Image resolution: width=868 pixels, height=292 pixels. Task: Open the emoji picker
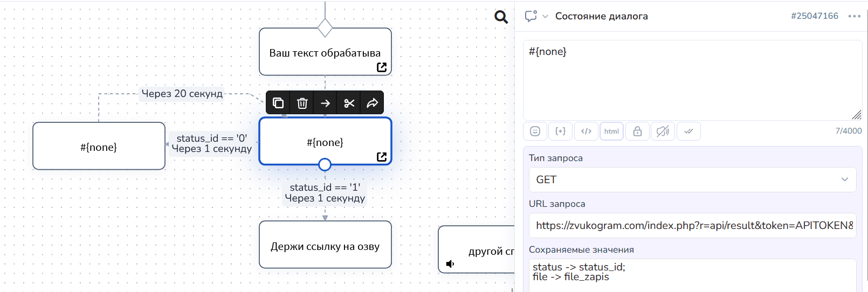(535, 131)
